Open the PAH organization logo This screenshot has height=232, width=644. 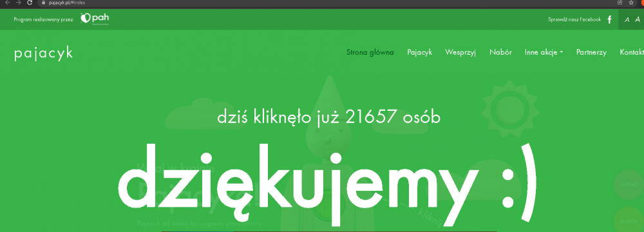click(95, 19)
